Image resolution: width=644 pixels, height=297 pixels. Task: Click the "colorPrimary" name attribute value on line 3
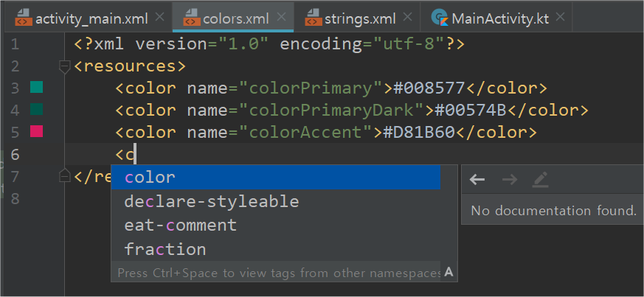point(311,88)
